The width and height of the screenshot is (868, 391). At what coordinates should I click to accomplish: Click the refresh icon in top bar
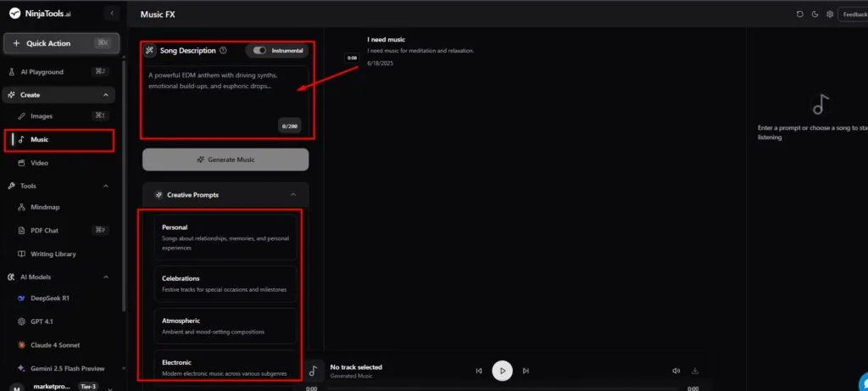[x=800, y=14]
